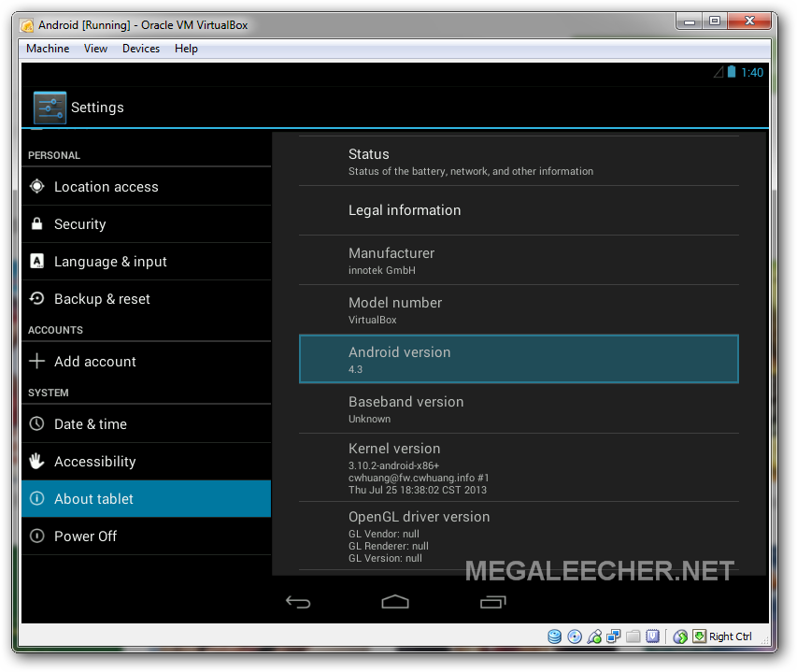Viewport: 797px width, 672px height.
Task: Open Language & input settings
Action: (x=147, y=262)
